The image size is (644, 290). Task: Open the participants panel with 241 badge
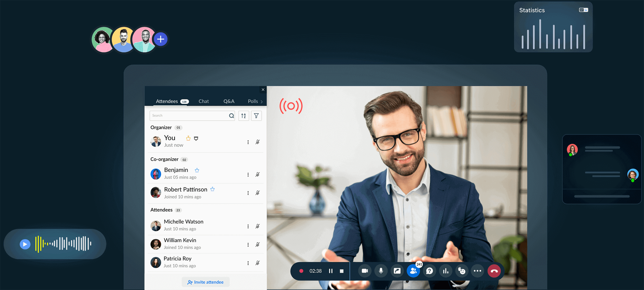point(413,271)
